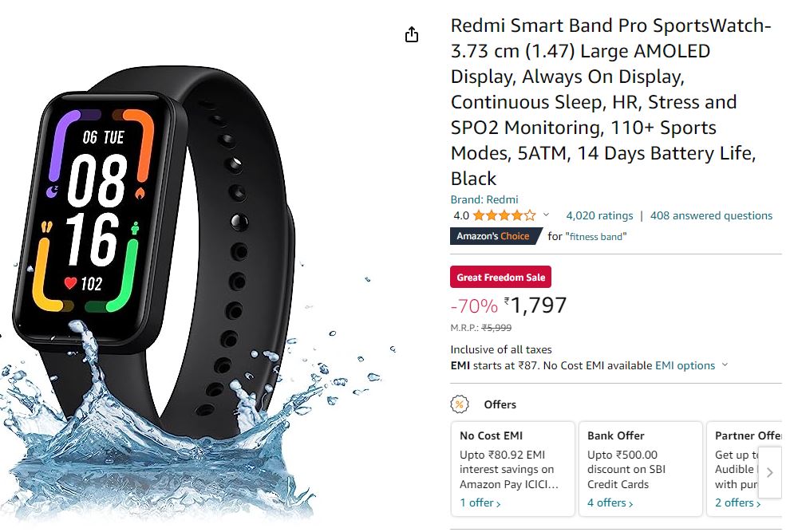Advance offers carousel with right arrow
Screen dimensions: 790x532
[x=769, y=472]
